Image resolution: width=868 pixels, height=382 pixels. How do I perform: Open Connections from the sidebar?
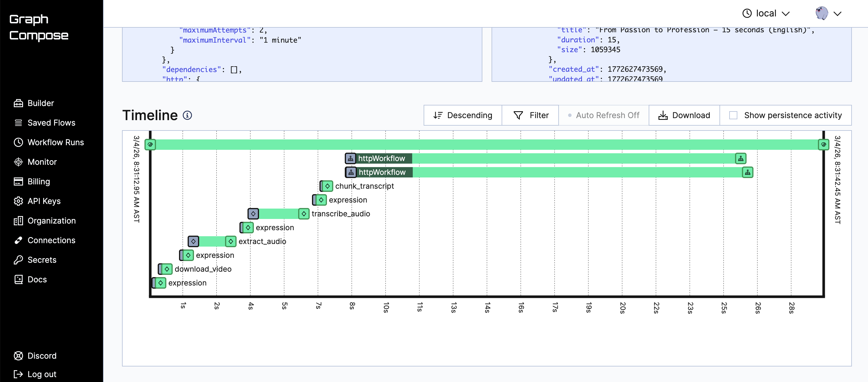coord(51,240)
